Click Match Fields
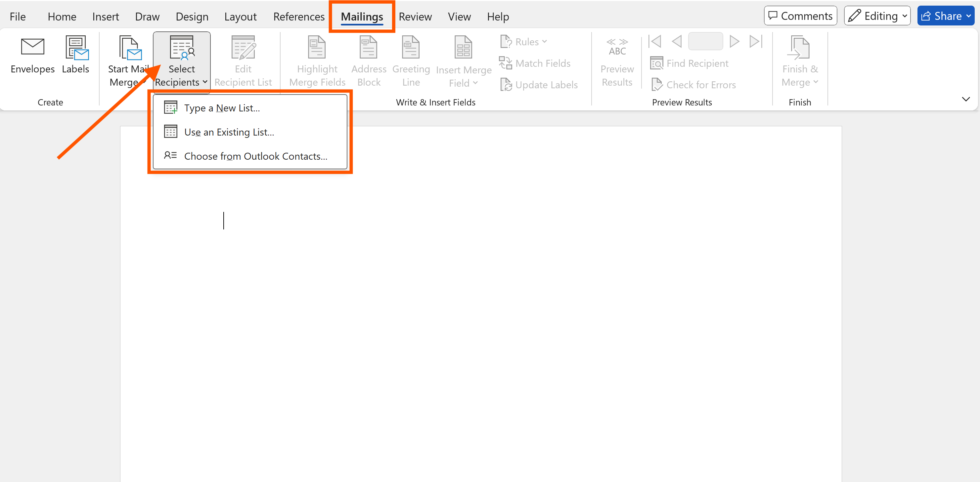This screenshot has width=980, height=482. tap(535, 63)
